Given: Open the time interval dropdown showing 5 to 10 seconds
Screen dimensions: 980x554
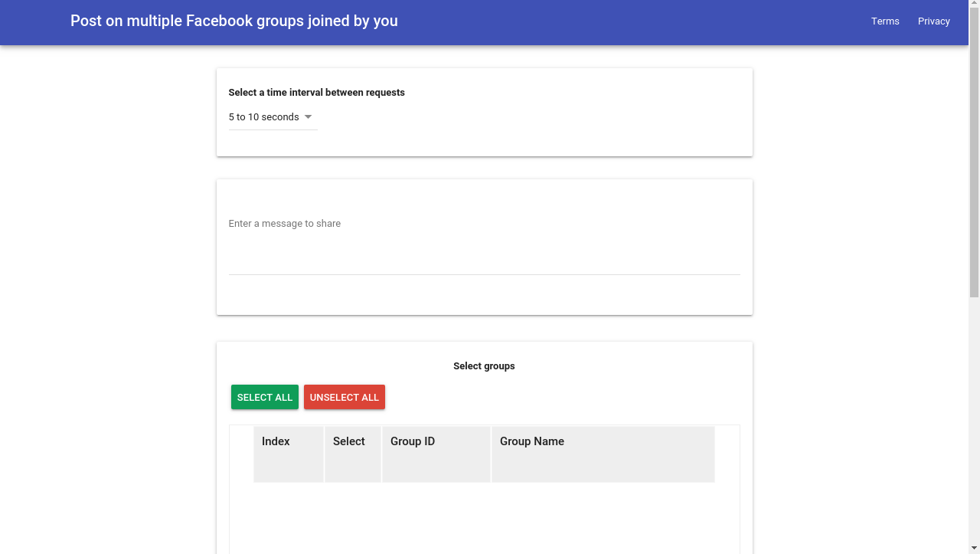Looking at the screenshot, I should tap(273, 117).
